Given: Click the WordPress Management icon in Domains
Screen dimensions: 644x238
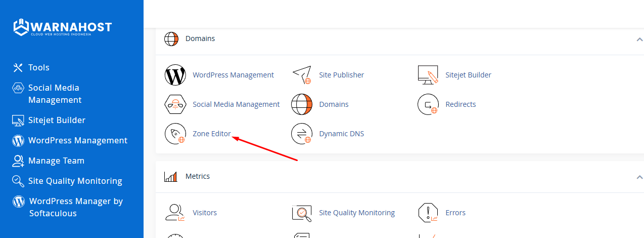Looking at the screenshot, I should pos(175,75).
